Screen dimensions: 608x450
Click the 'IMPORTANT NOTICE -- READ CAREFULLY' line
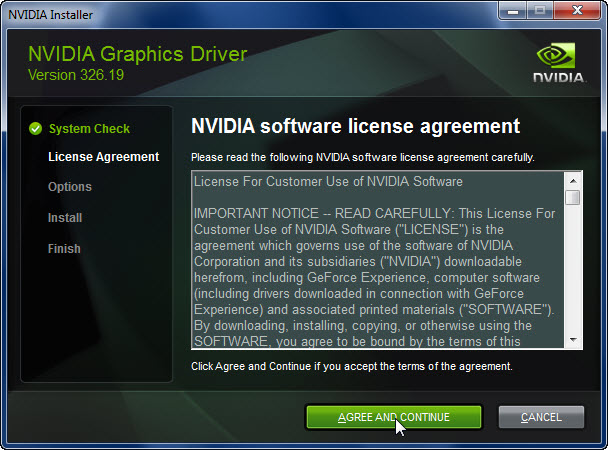tap(375, 213)
